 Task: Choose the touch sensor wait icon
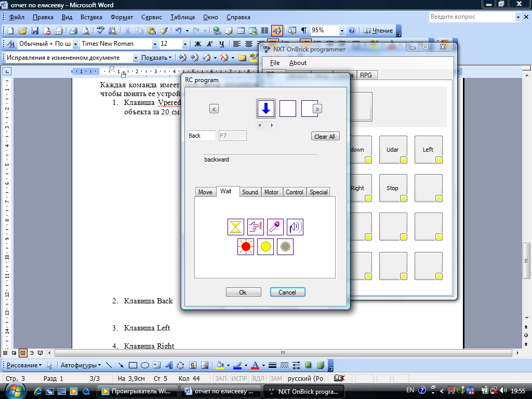pos(256,227)
